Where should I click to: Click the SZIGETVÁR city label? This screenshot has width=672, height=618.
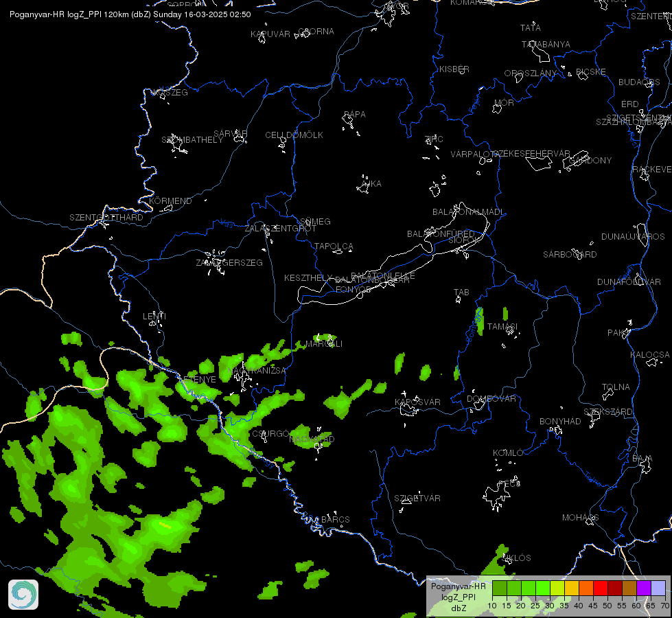point(417,499)
